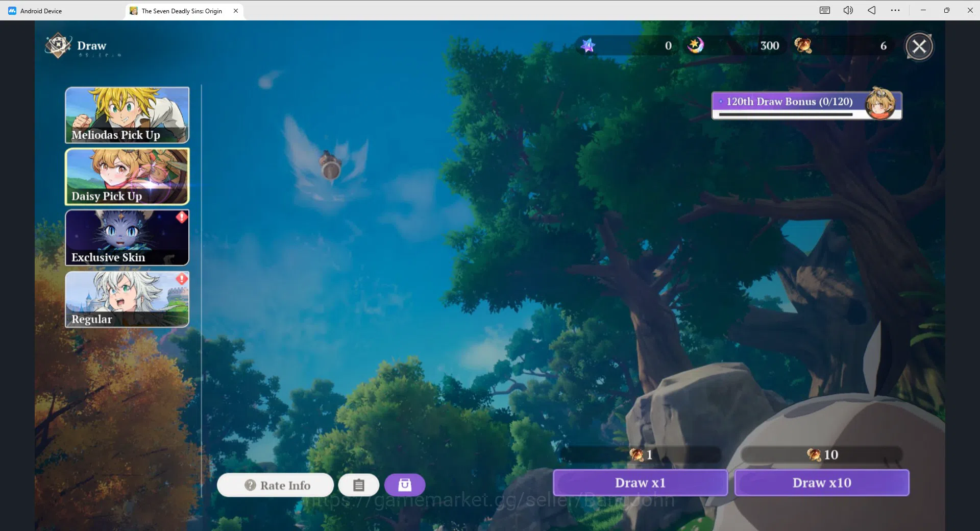Click the star gem currency icon

tap(588, 45)
